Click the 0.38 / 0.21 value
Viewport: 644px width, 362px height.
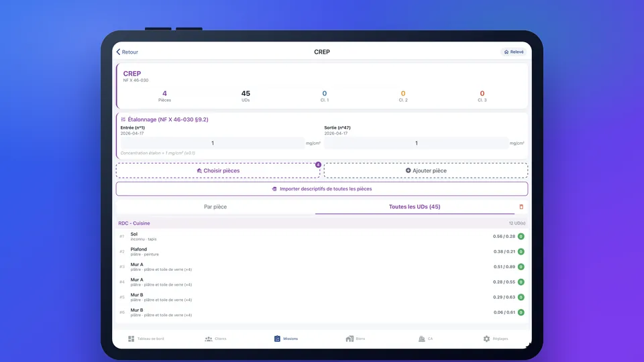504,251
